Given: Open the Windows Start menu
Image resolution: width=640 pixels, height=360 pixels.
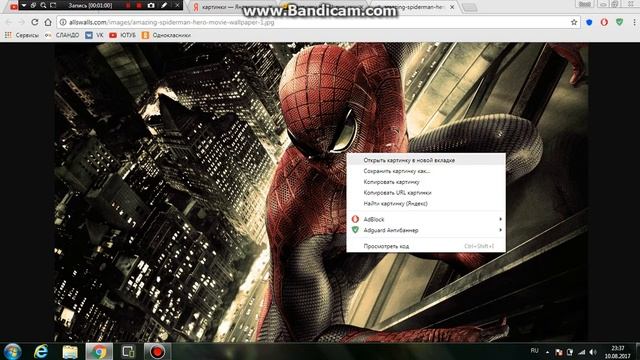Looking at the screenshot, I should click(x=12, y=351).
